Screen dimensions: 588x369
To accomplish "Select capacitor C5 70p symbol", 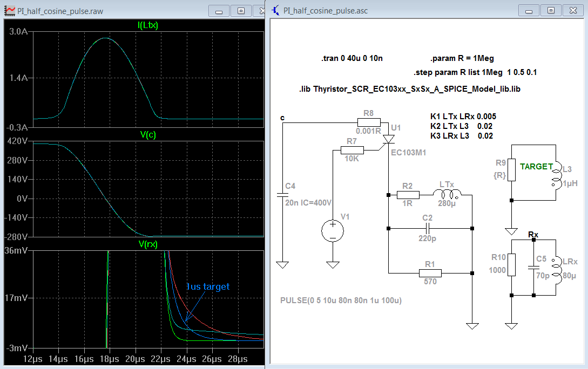I will pos(533,268).
